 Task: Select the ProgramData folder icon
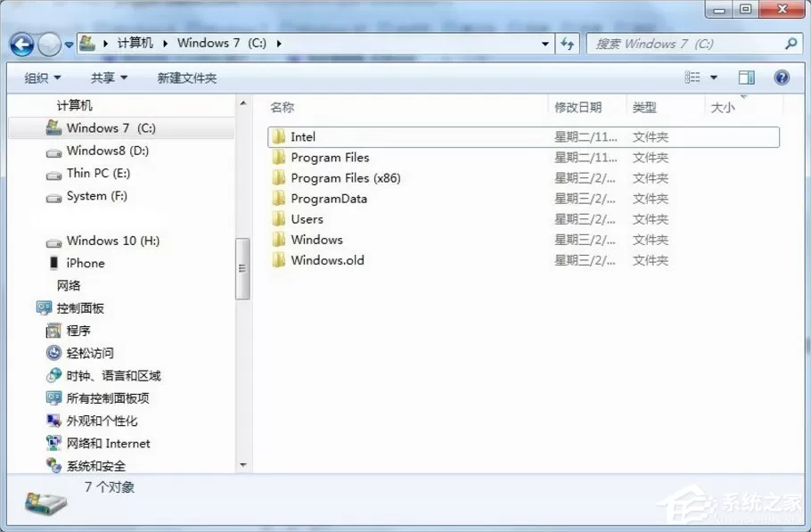pyautogui.click(x=279, y=199)
